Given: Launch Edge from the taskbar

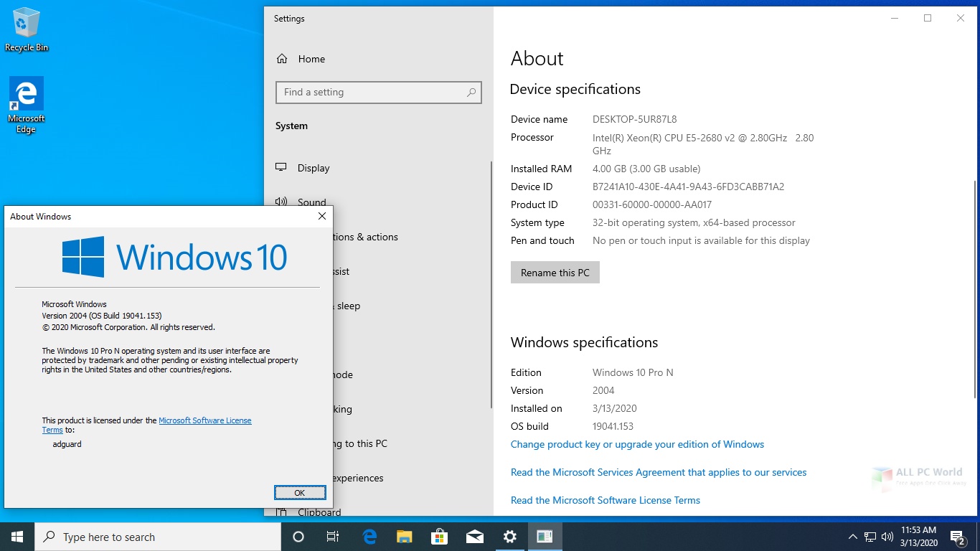Looking at the screenshot, I should 369,537.
